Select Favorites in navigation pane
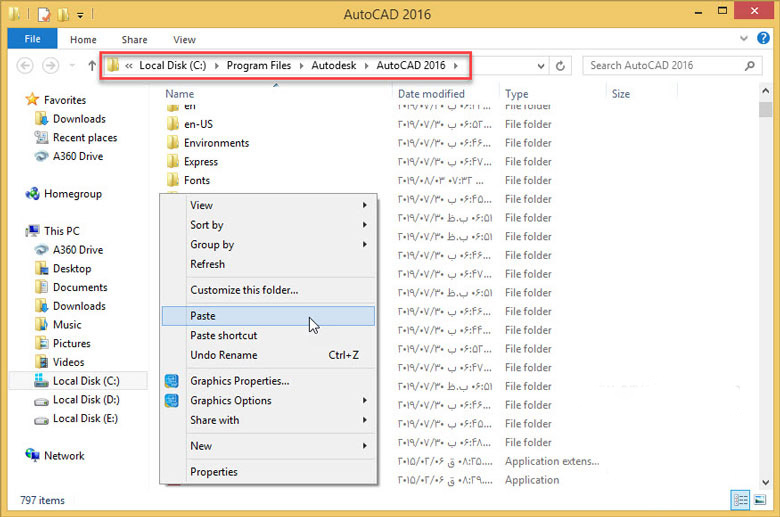This screenshot has width=780, height=517. point(56,100)
